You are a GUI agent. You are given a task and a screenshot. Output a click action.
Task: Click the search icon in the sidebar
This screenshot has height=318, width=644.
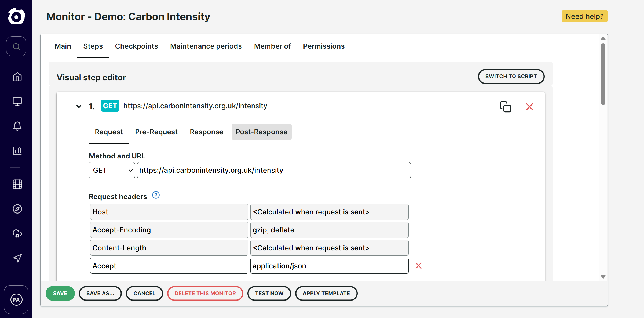click(x=16, y=46)
